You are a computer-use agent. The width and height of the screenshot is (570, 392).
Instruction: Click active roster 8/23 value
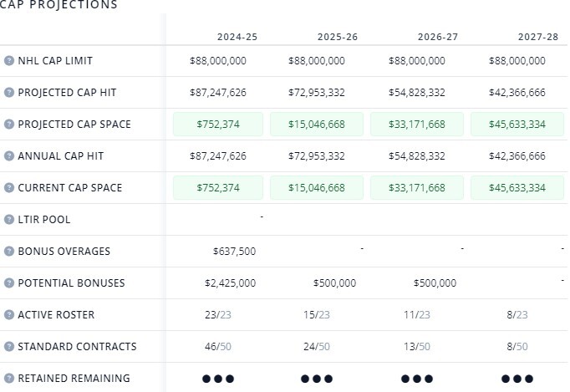point(517,314)
